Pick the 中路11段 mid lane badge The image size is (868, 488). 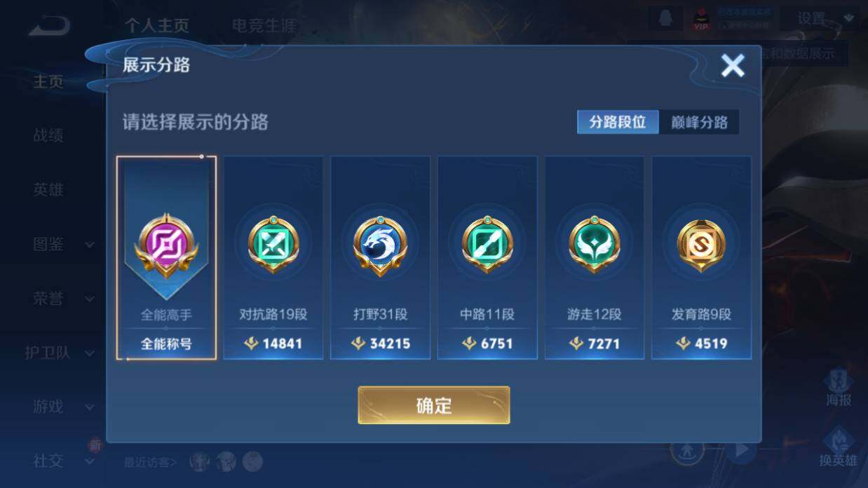tap(487, 244)
